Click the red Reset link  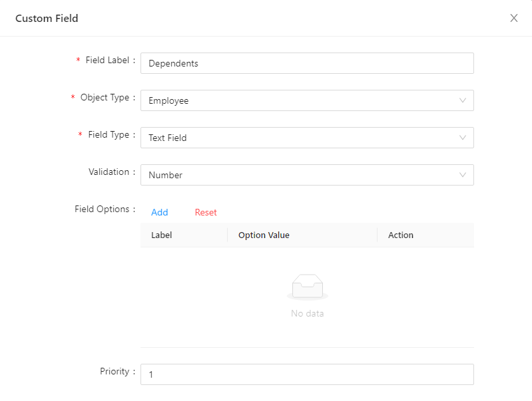(206, 212)
